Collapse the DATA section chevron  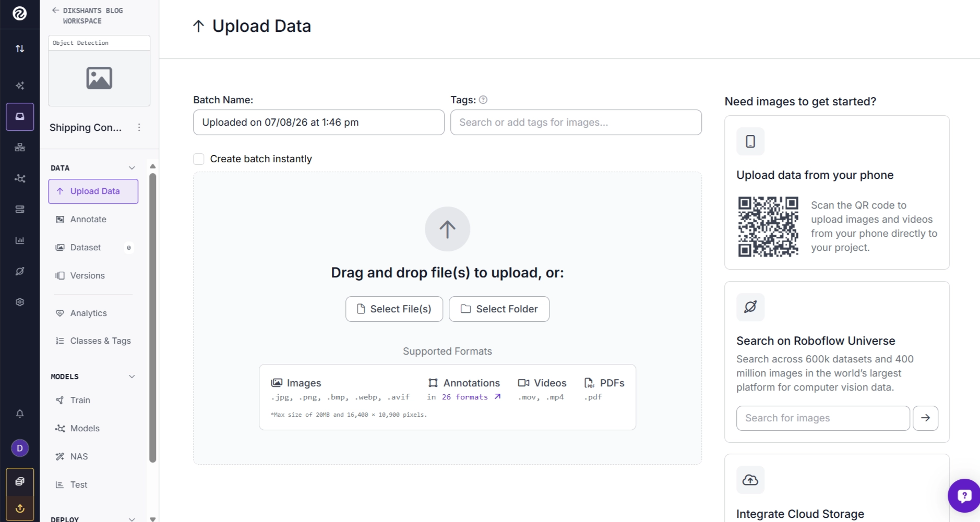(x=132, y=168)
